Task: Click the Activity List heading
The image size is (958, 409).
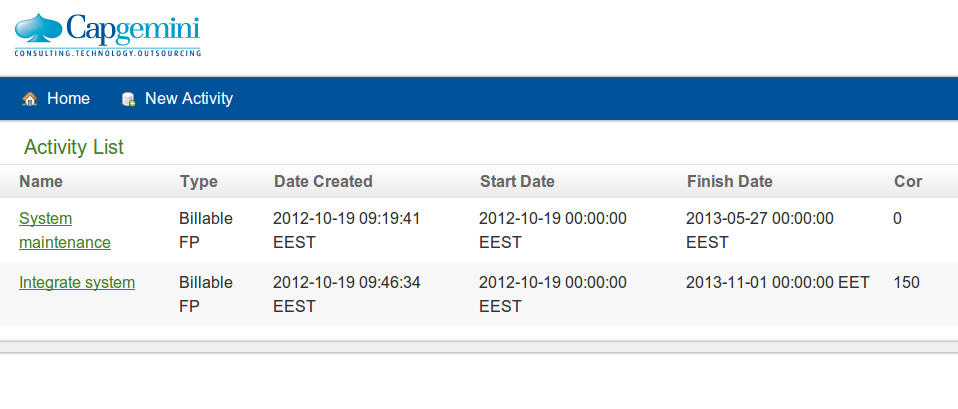Action: tap(74, 147)
